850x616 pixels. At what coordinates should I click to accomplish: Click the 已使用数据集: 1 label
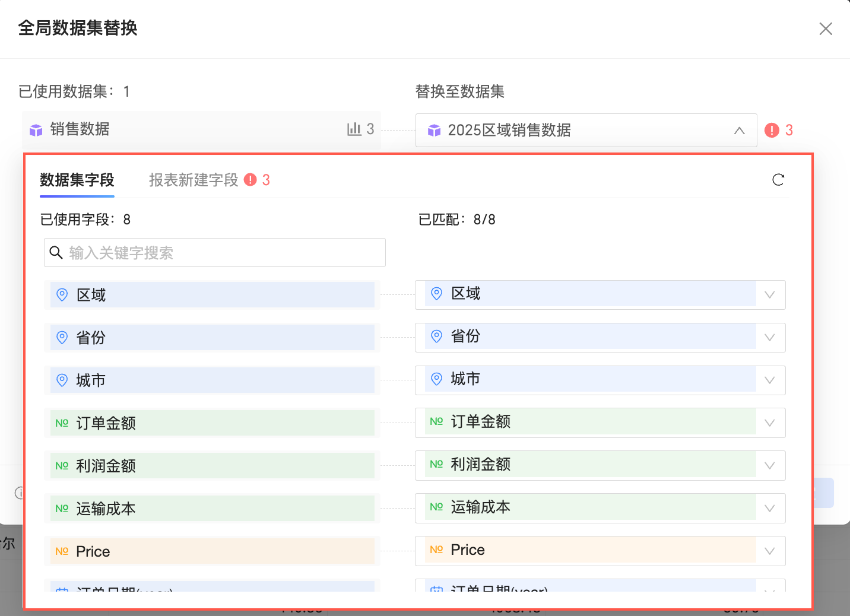point(74,91)
